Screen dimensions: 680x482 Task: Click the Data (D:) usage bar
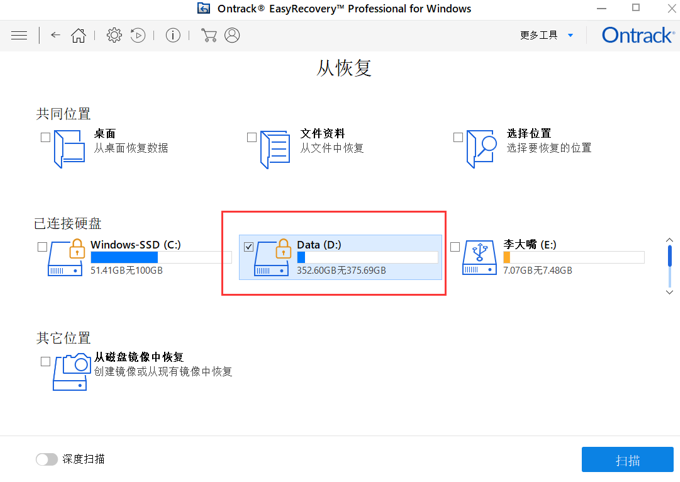point(367,258)
